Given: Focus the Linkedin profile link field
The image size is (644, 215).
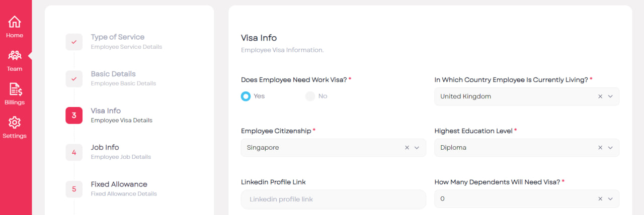Looking at the screenshot, I should click(334, 199).
